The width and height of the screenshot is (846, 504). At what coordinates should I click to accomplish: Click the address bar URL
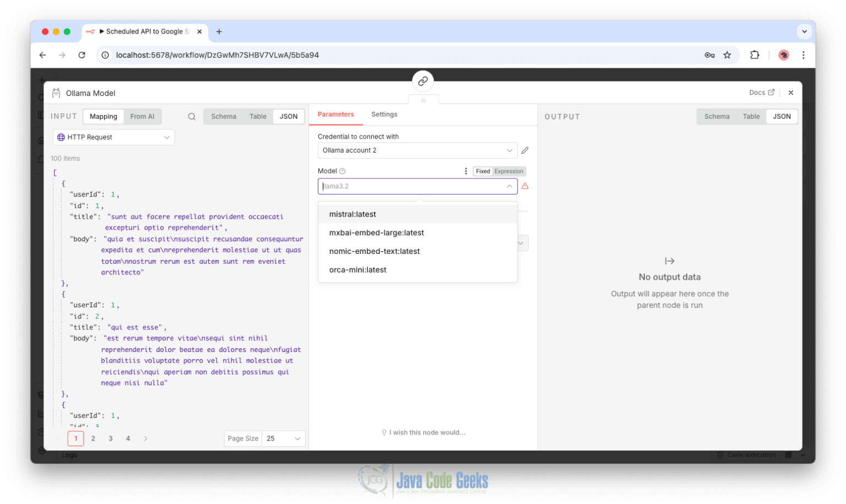point(218,55)
